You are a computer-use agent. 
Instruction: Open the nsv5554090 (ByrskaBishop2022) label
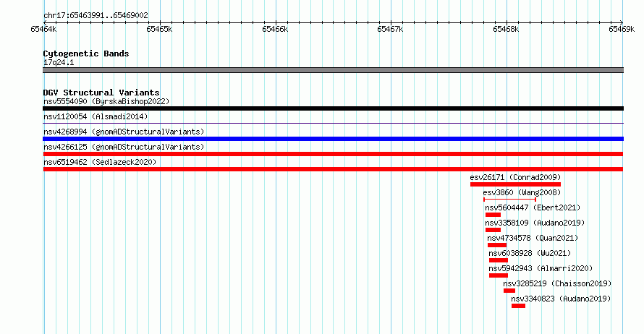point(106,101)
